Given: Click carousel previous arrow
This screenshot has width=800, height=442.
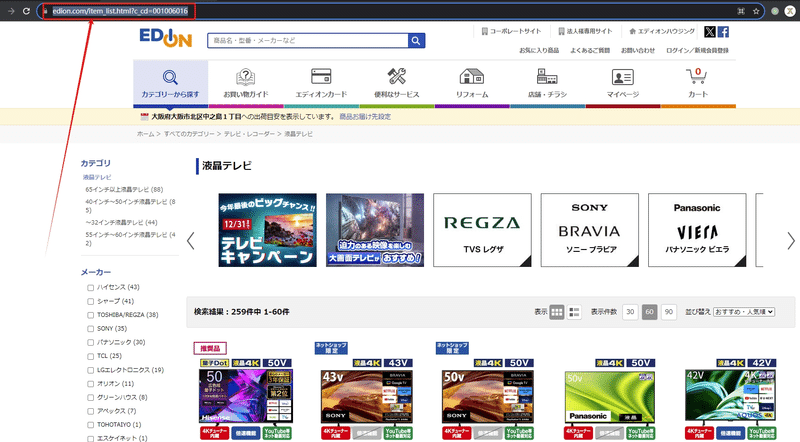Looking at the screenshot, I should [x=191, y=240].
